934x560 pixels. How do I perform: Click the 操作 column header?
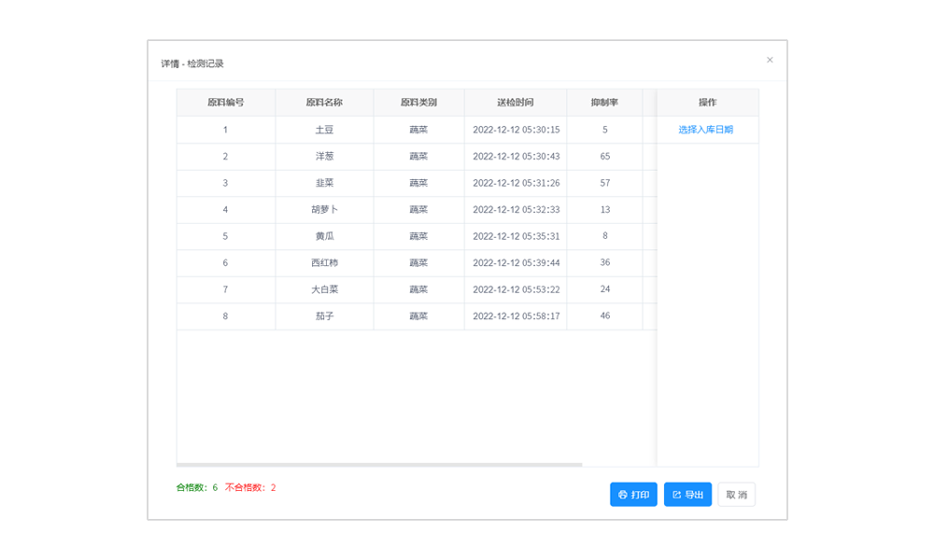click(707, 103)
